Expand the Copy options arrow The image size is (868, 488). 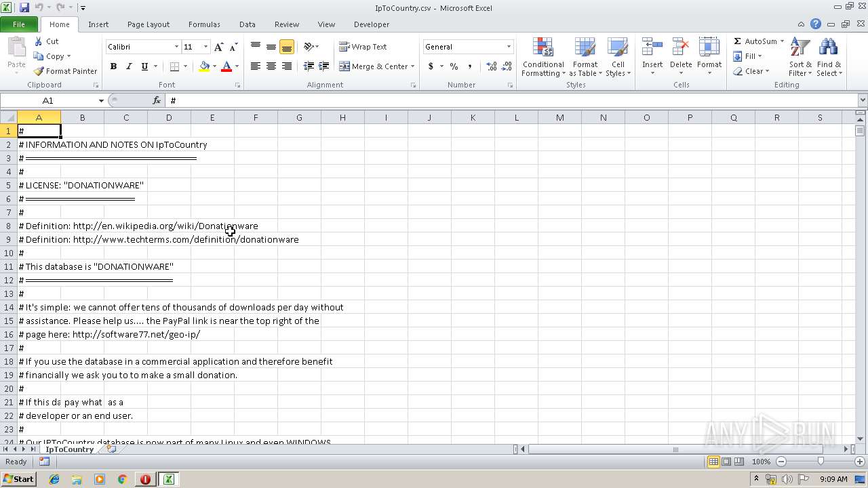pos(68,56)
